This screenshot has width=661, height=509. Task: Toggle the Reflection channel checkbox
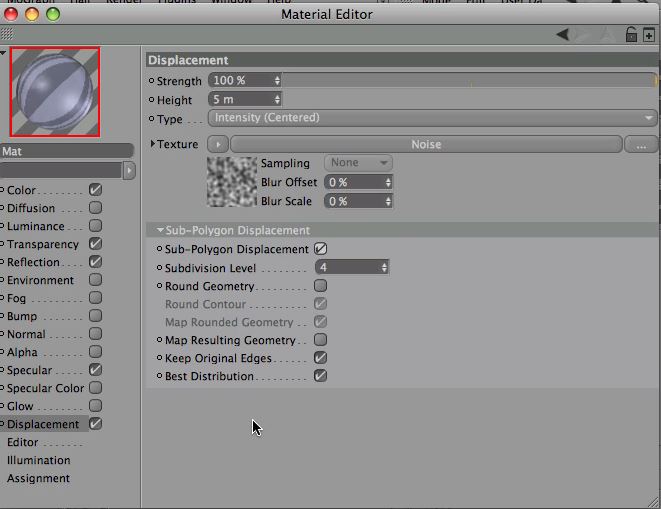(x=96, y=261)
